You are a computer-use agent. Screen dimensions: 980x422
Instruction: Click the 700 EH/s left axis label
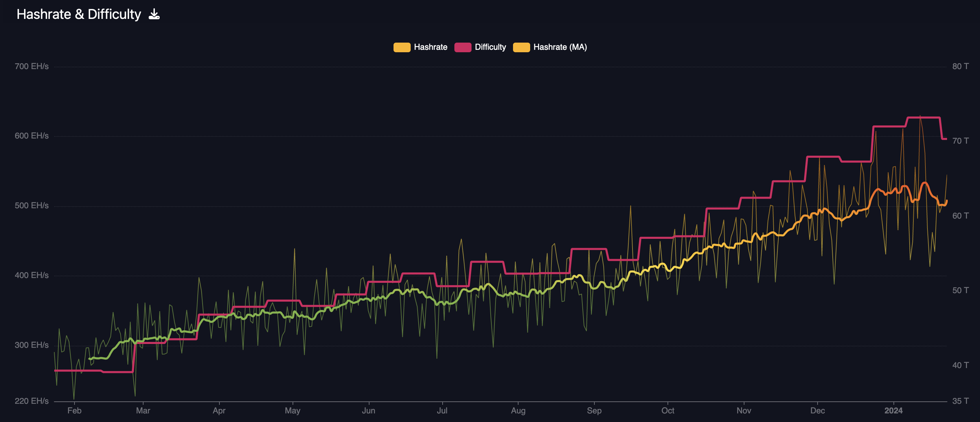click(32, 67)
